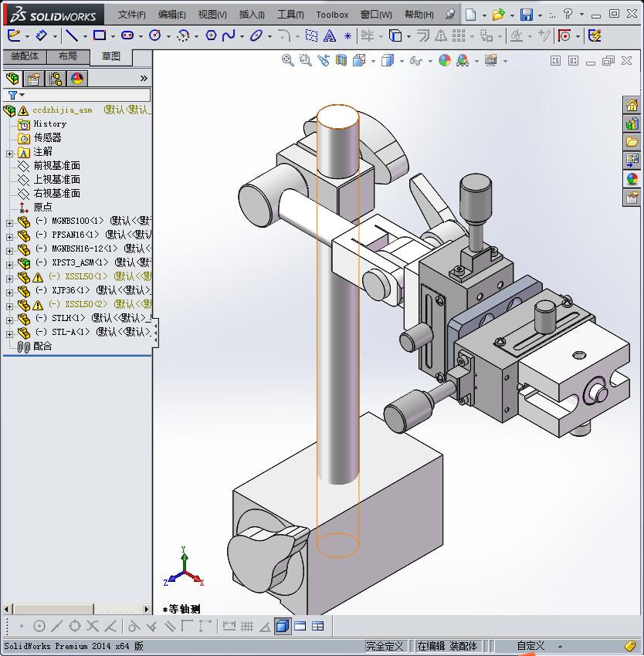The height and width of the screenshot is (656, 644).
Task: Expand more manager tabs chevron
Action: (x=144, y=78)
